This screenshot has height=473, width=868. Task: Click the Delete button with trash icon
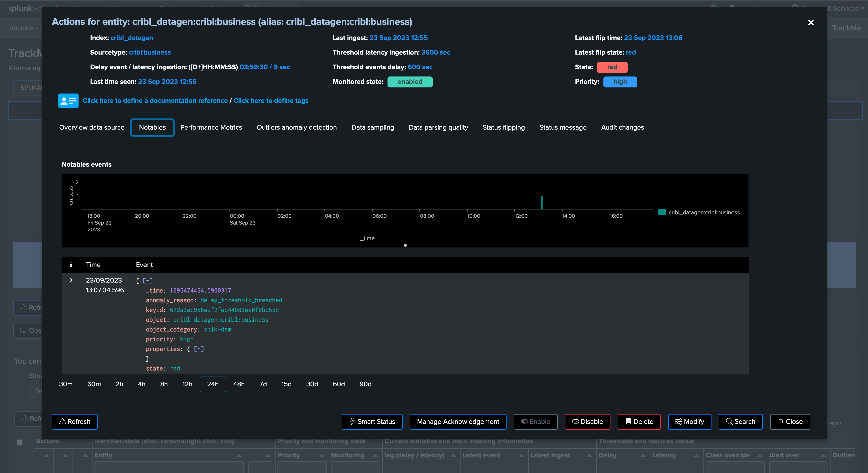639,421
